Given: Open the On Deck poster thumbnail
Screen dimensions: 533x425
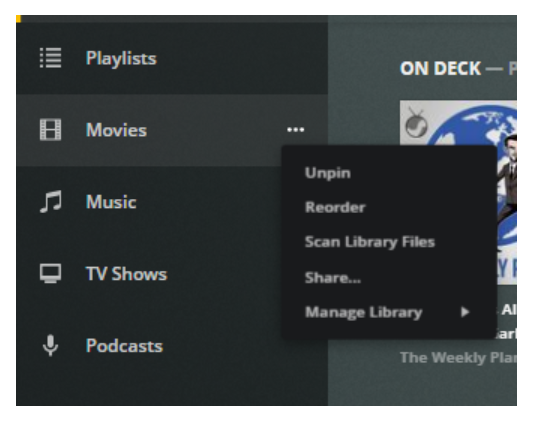Looking at the screenshot, I should click(458, 192).
